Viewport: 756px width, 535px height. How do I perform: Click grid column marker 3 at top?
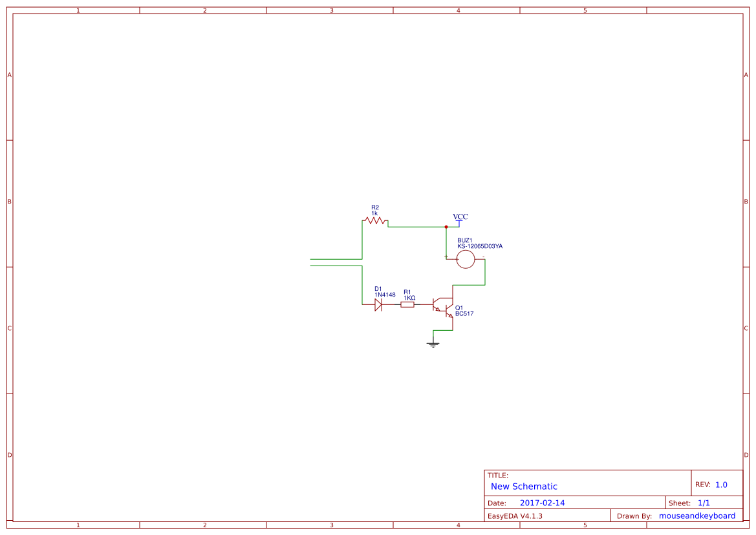(x=330, y=10)
